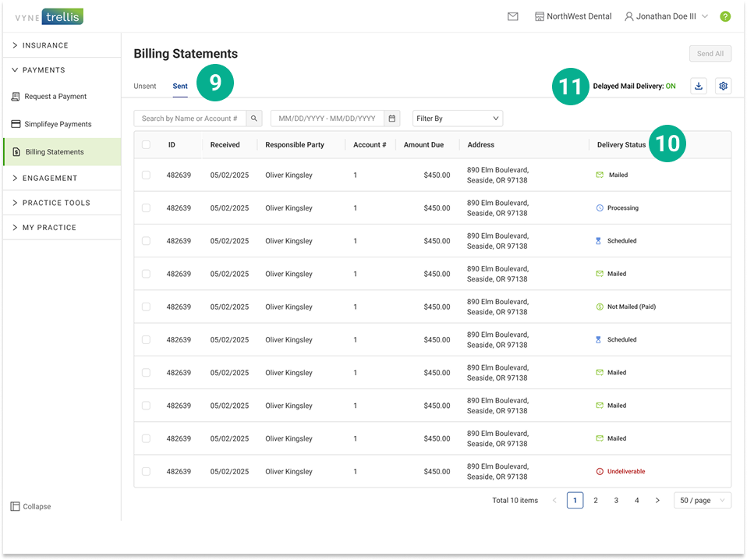This screenshot has height=560, width=747.
Task: Click the Collapse sidebar icon
Action: (15, 506)
